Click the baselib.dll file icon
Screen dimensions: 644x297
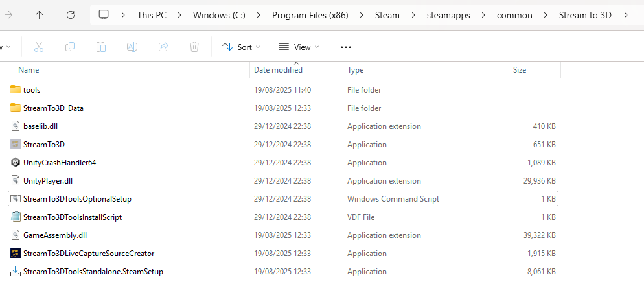pyautogui.click(x=16, y=126)
